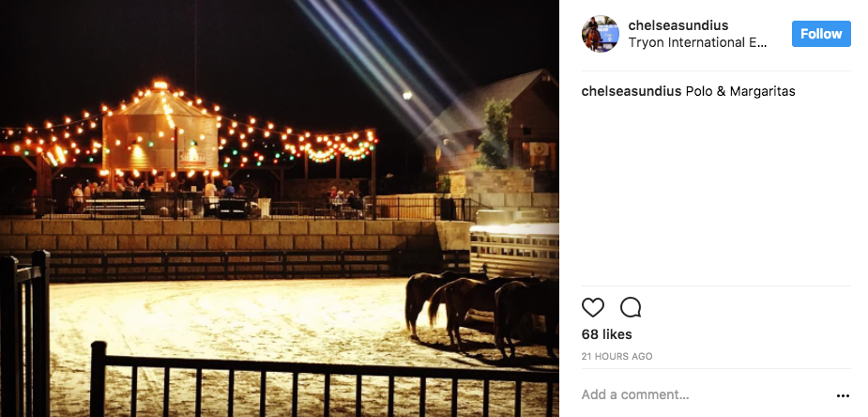
Task: View who liked via 68 likes
Action: point(607,334)
